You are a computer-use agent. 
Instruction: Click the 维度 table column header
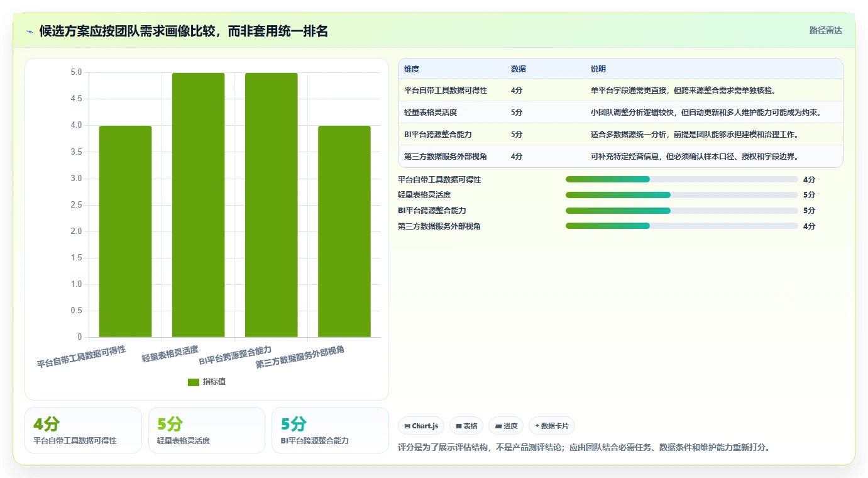tap(412, 69)
